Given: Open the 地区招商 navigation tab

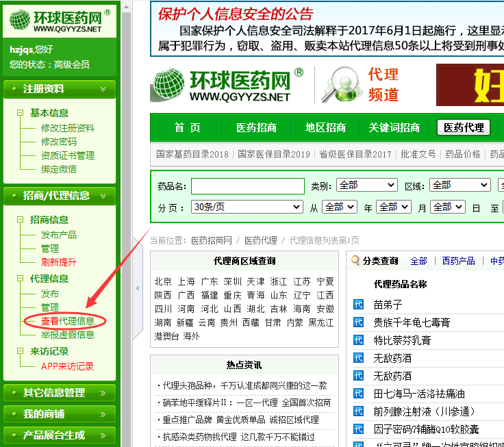Looking at the screenshot, I should point(325,127).
